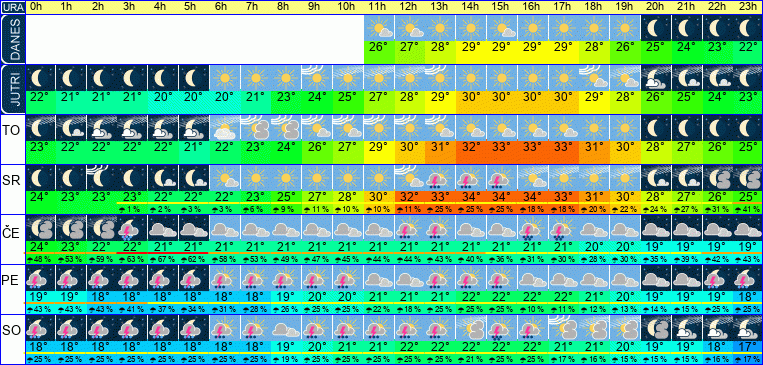Screen dimensions: 763x365
Task: Click the TO 7h cloudy windy icon
Action: pos(256,128)
